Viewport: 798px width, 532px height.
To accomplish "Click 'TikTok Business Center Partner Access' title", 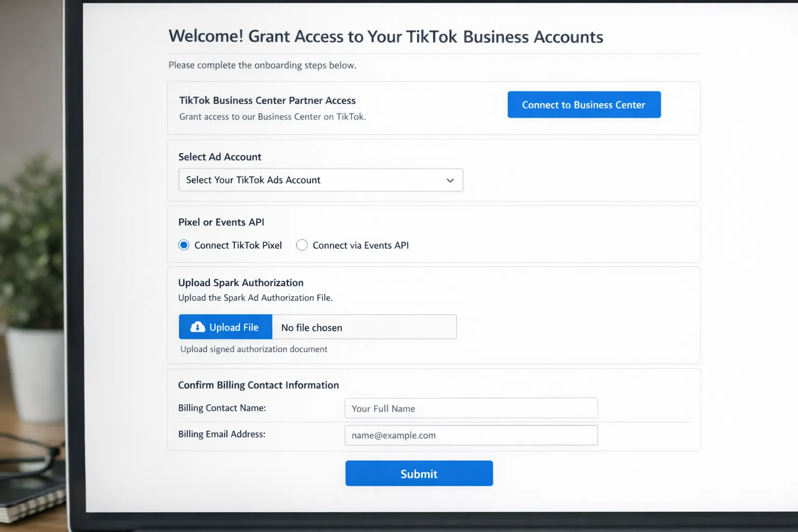I will 268,100.
